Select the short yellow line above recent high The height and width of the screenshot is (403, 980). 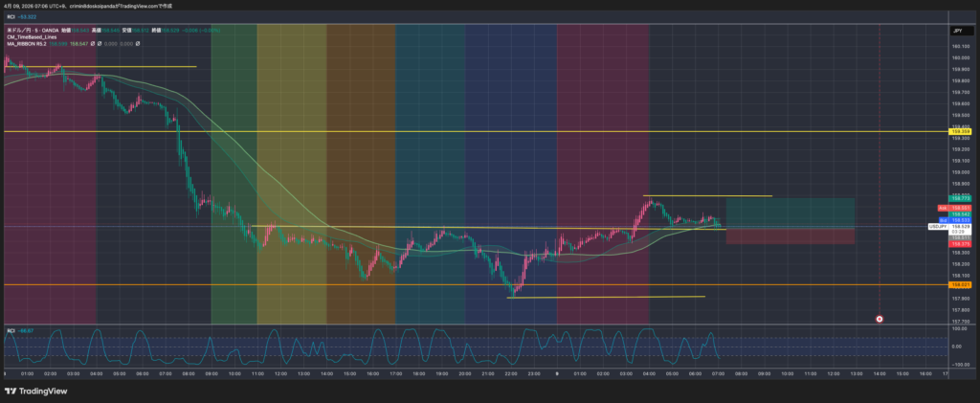coord(708,196)
